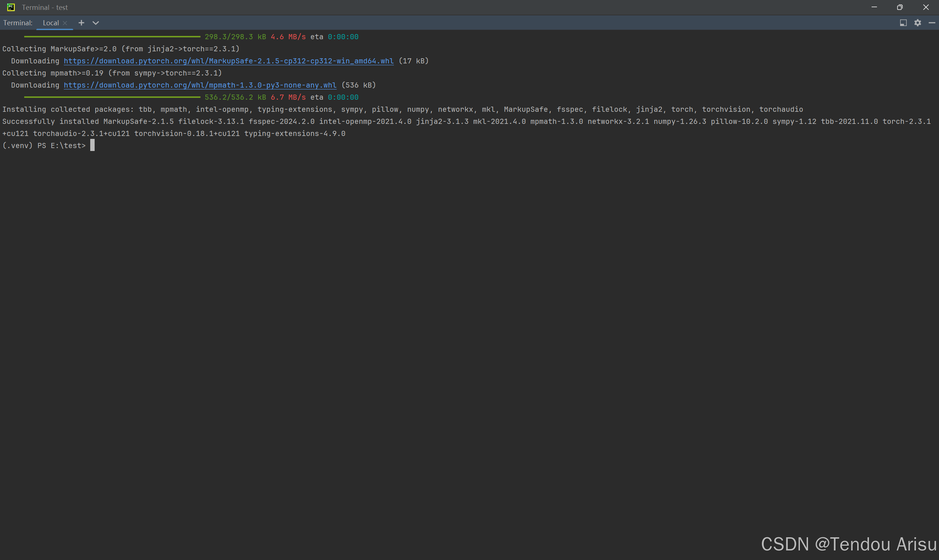Open the mpmath wheel download link
This screenshot has width=939, height=560.
(200, 85)
